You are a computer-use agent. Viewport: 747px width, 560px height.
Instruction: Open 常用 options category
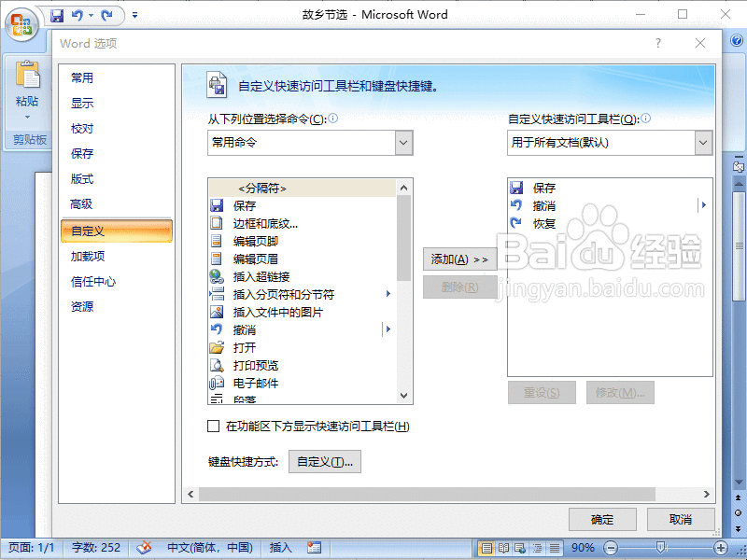pyautogui.click(x=116, y=77)
